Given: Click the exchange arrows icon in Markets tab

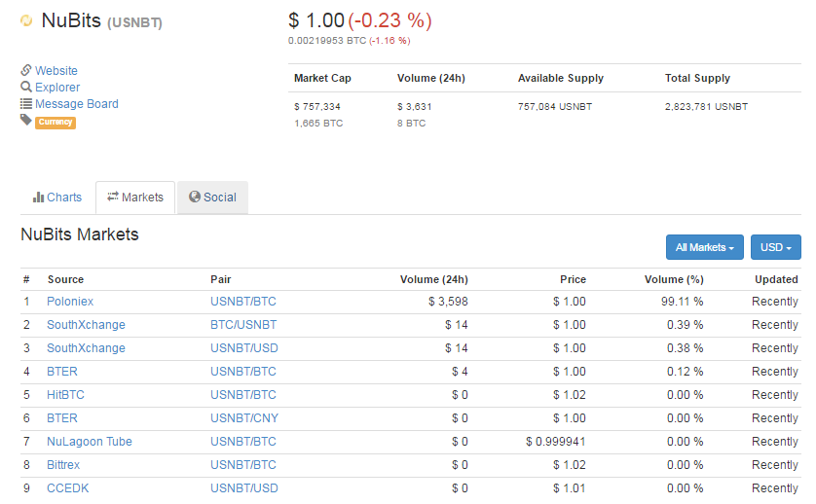Looking at the screenshot, I should (113, 197).
